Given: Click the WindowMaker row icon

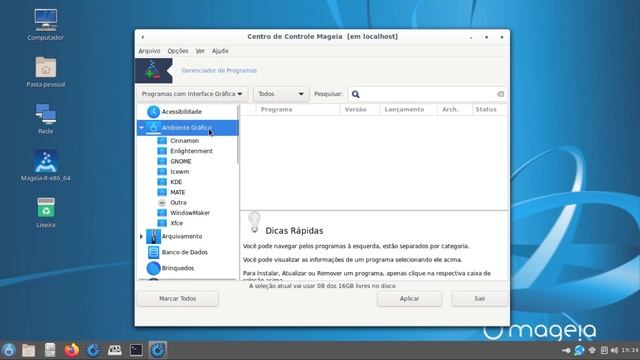Looking at the screenshot, I should (162, 213).
